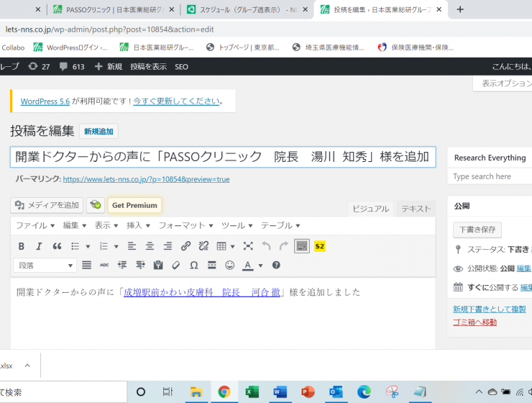This screenshot has height=403, width=532.
Task: Open the ツール menu
Action: click(237, 225)
